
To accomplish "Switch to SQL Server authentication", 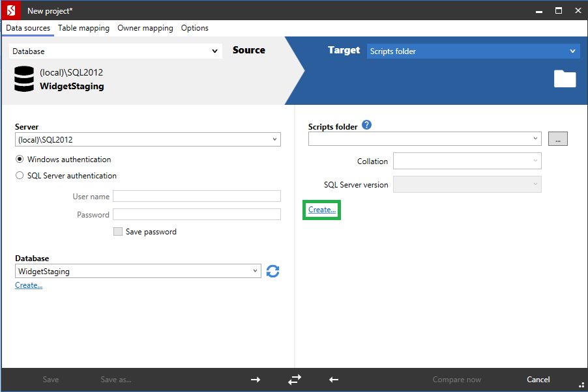I will pos(20,175).
